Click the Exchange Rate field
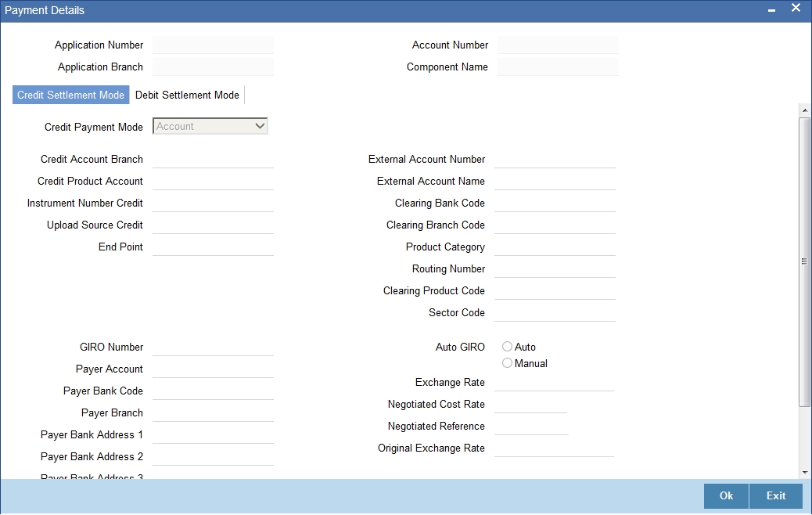The width and height of the screenshot is (812, 515). pos(554,383)
